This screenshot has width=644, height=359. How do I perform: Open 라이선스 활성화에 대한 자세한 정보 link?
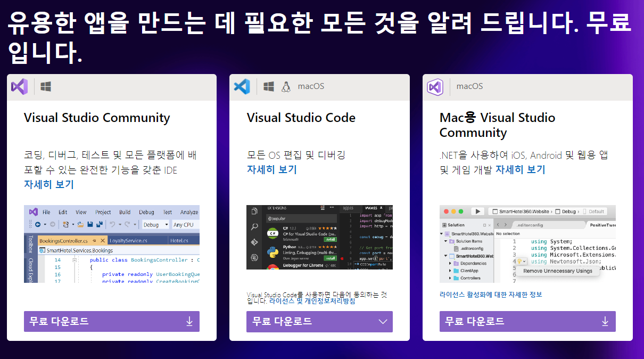point(491,295)
